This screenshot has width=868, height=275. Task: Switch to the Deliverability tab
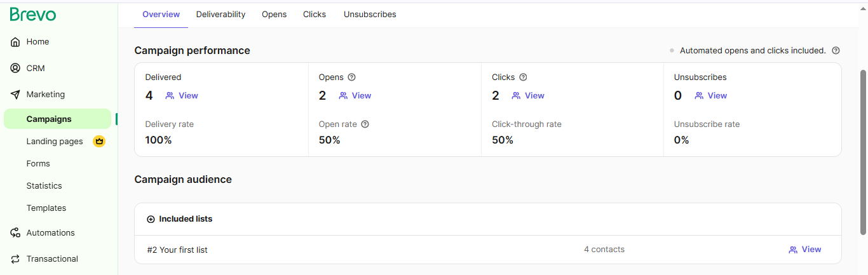(x=220, y=15)
